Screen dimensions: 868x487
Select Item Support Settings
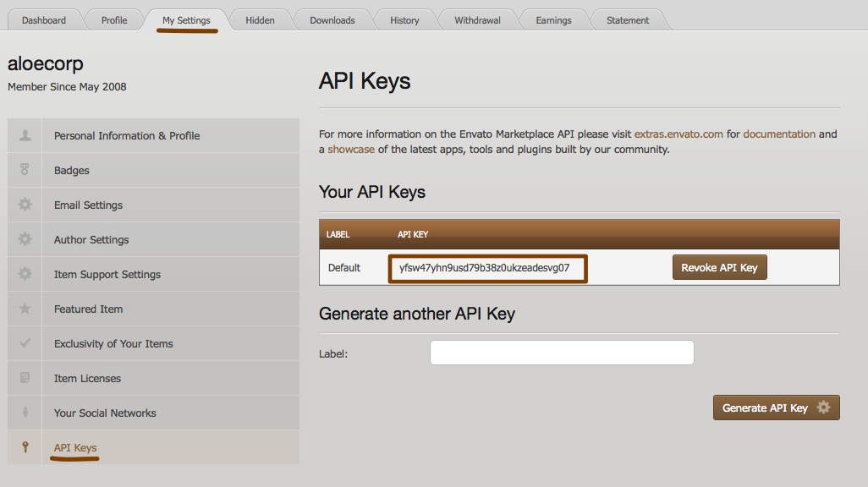tap(153, 275)
